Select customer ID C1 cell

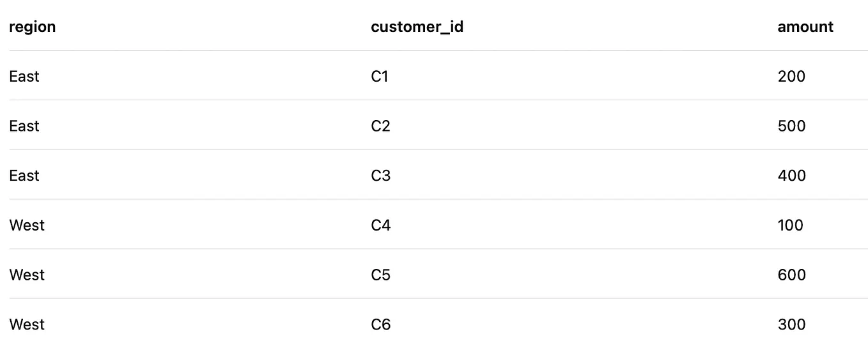pyautogui.click(x=380, y=77)
